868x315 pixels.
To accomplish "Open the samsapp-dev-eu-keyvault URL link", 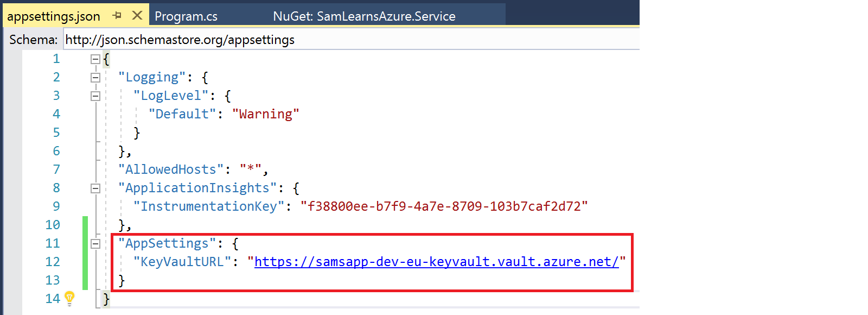I will [436, 262].
